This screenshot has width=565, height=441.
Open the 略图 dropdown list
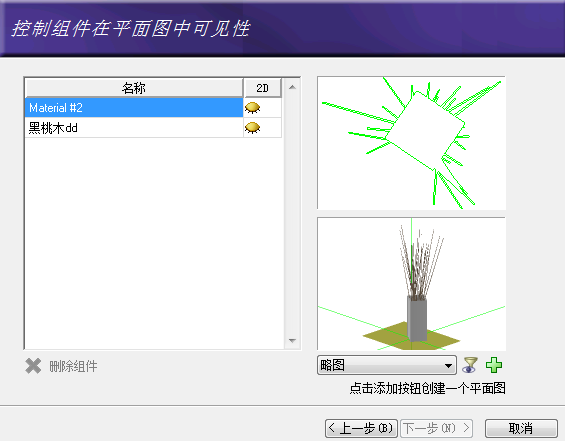(387, 365)
